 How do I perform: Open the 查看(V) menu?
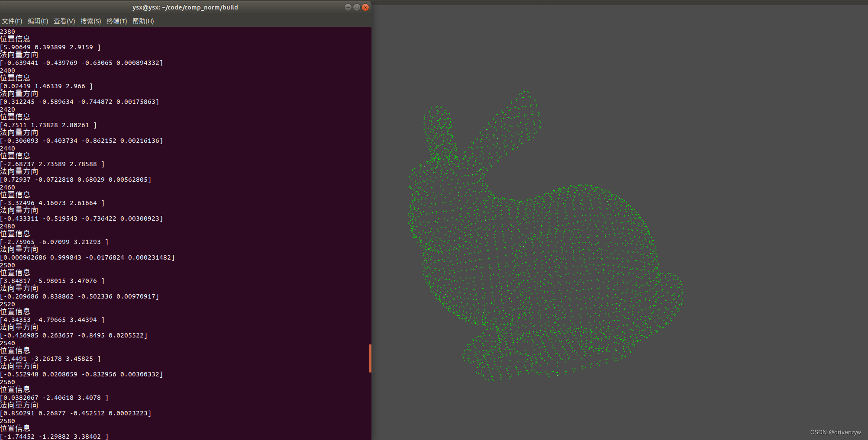coord(65,21)
